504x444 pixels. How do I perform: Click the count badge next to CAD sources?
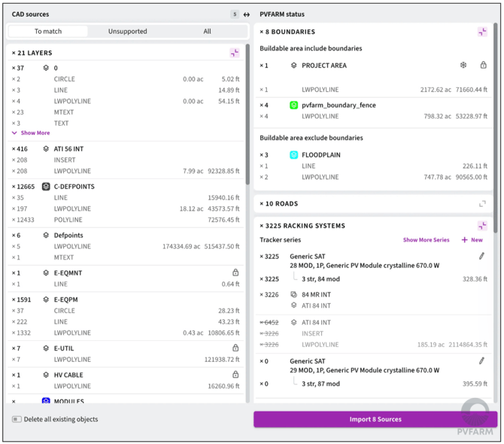click(235, 14)
